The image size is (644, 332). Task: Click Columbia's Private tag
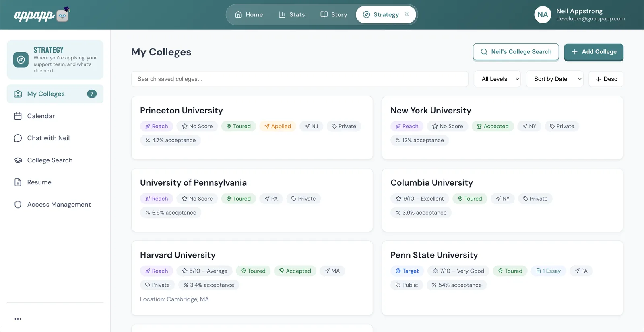(x=535, y=199)
